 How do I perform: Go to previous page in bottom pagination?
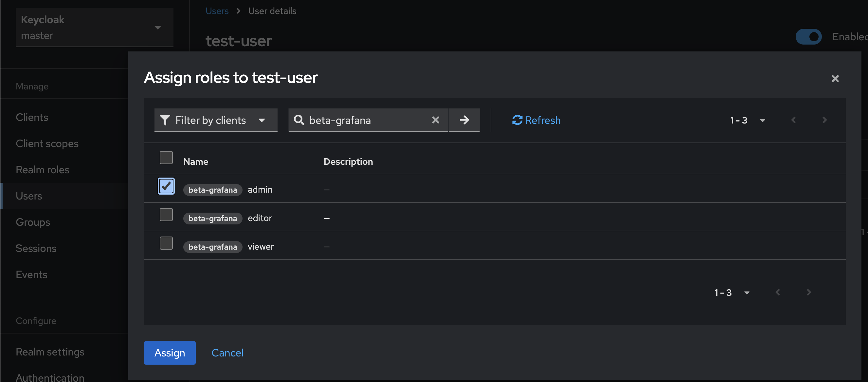tap(778, 292)
